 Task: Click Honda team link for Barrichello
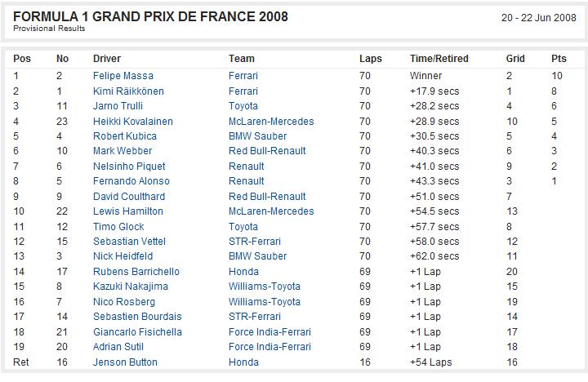click(x=243, y=272)
